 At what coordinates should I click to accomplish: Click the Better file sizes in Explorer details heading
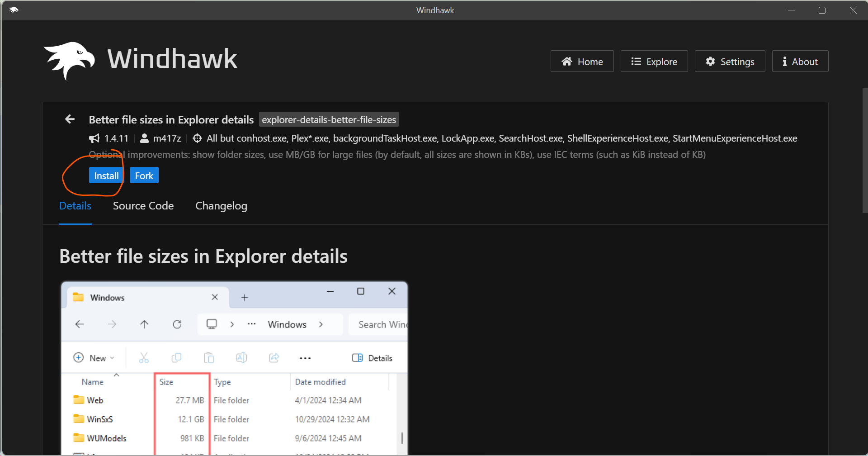[203, 256]
